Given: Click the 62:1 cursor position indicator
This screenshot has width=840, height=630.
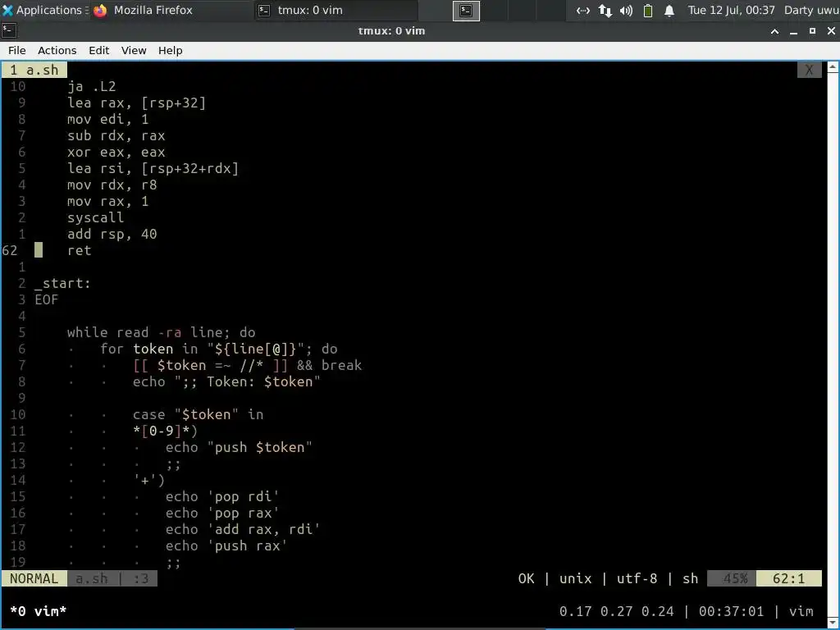Looking at the screenshot, I should coord(788,578).
